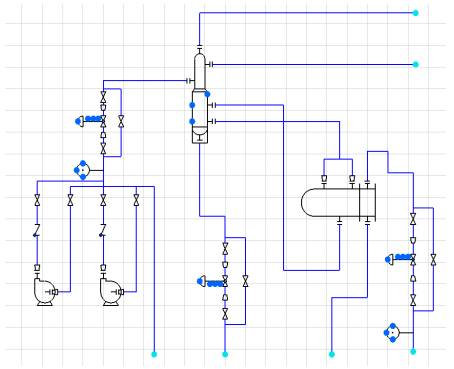
Task: Select the gate valve above left check valve
Action: point(37,200)
